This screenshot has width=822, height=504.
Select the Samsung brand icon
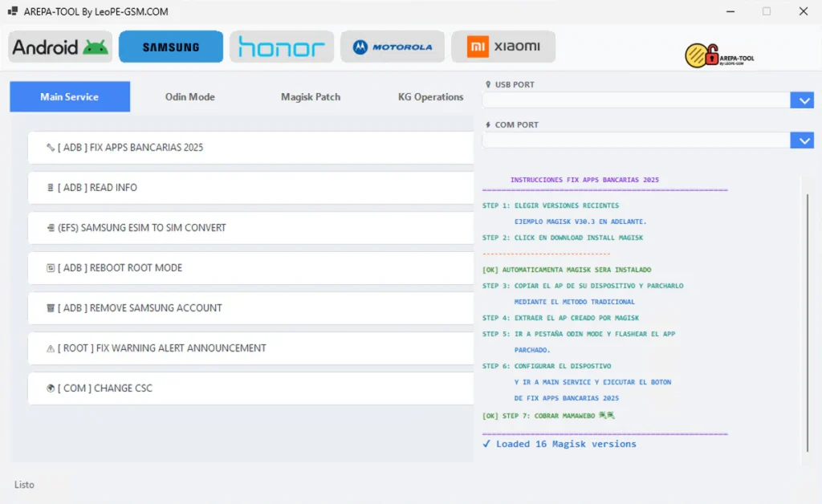[171, 47]
